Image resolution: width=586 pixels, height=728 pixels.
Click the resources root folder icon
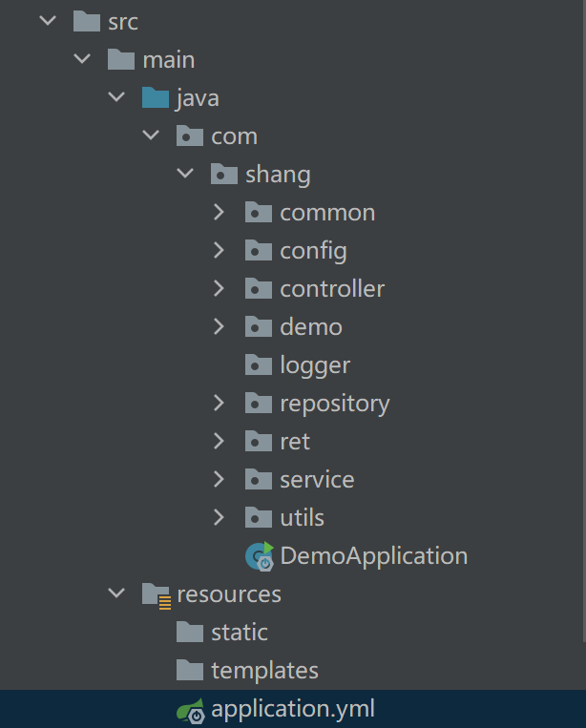coord(156,594)
